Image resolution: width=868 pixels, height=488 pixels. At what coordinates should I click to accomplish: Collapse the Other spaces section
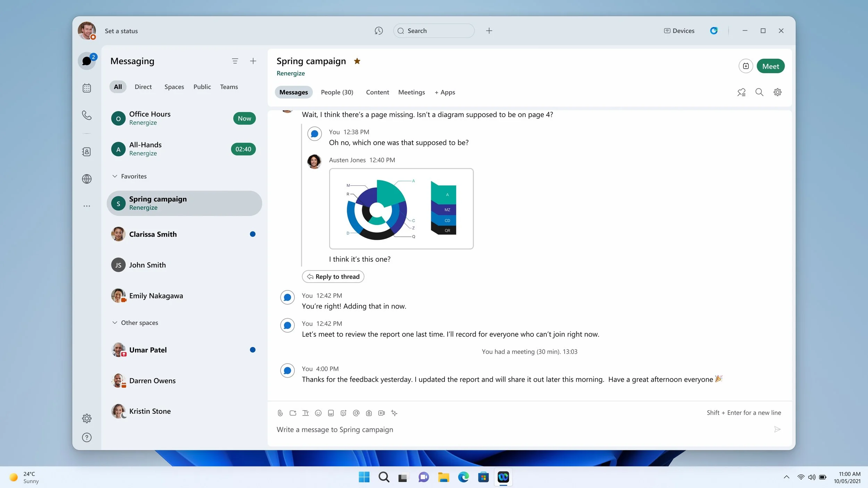coord(115,322)
